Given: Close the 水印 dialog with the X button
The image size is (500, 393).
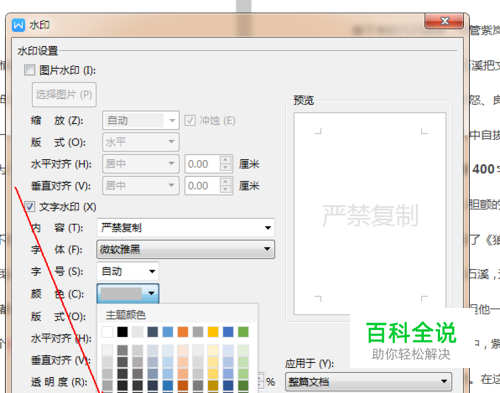Looking at the screenshot, I should pyautogui.click(x=444, y=21).
